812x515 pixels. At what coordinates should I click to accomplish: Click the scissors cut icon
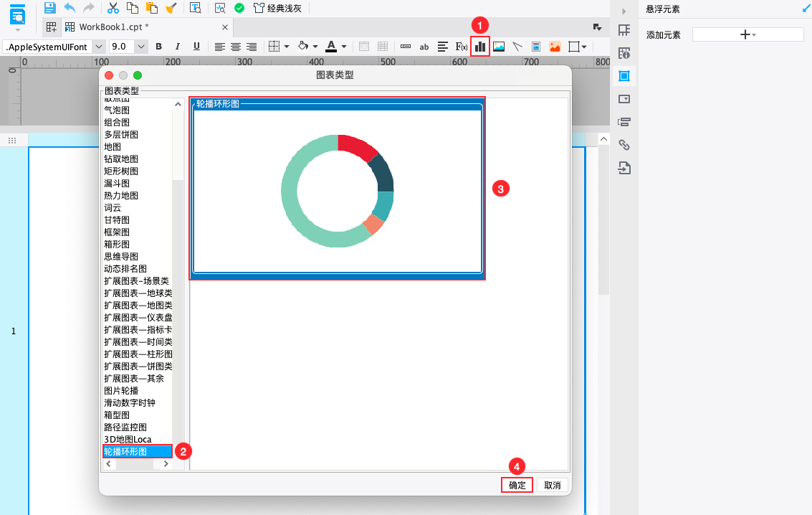pos(113,8)
